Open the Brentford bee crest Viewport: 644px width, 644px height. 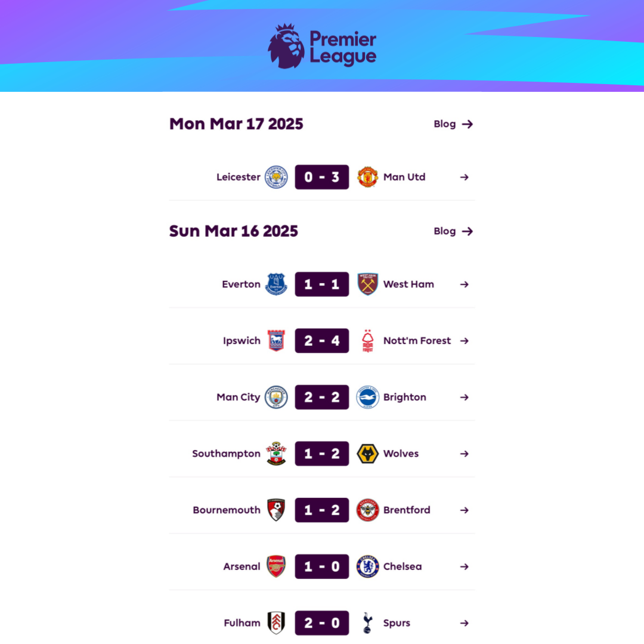point(367,510)
